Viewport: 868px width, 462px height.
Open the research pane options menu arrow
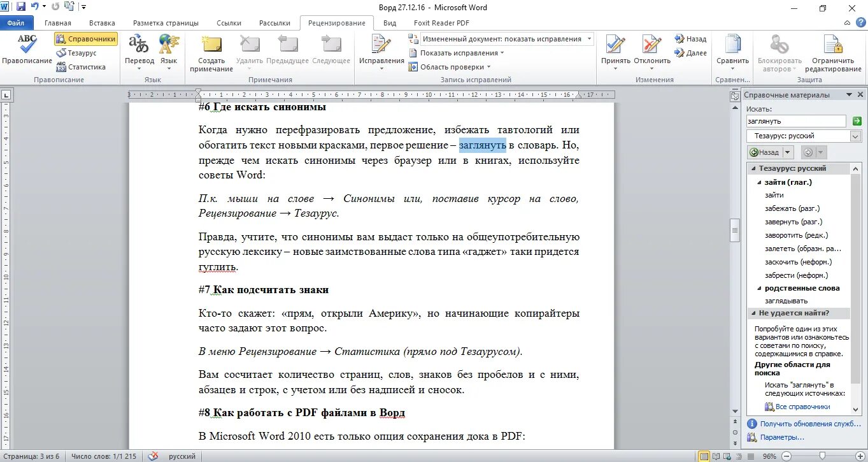coord(850,95)
